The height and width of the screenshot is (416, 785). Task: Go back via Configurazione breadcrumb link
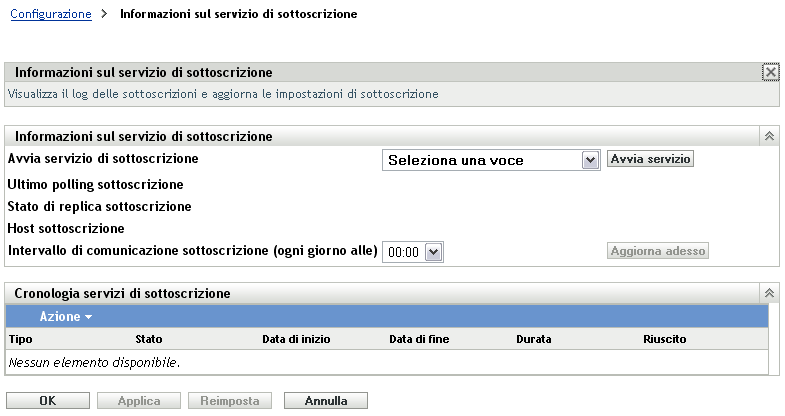(x=49, y=15)
